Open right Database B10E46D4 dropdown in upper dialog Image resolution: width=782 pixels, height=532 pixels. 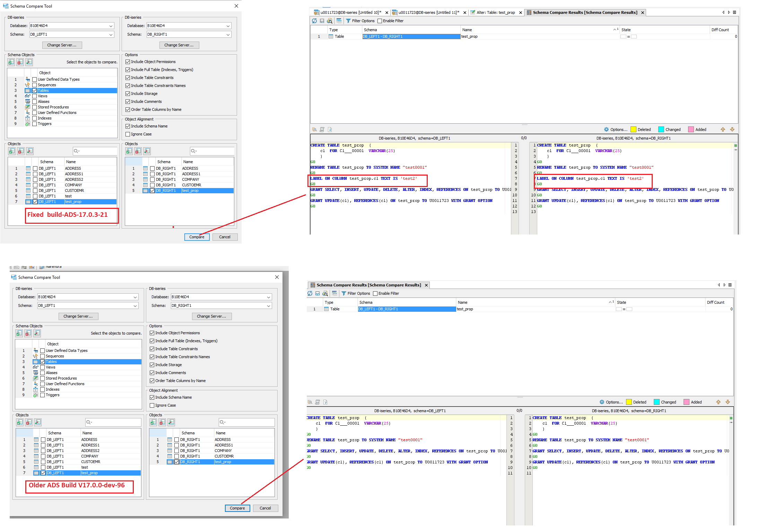(228, 26)
